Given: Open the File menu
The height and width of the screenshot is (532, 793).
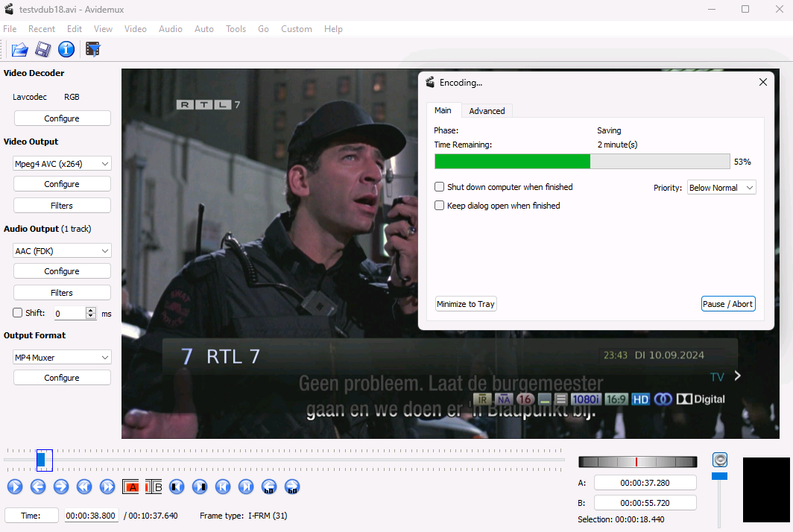Looking at the screenshot, I should 10,29.
